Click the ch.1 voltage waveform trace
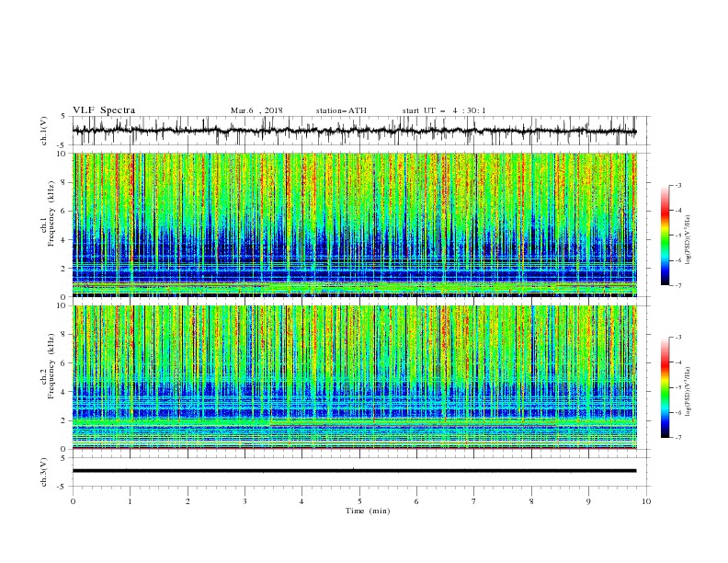 click(355, 131)
